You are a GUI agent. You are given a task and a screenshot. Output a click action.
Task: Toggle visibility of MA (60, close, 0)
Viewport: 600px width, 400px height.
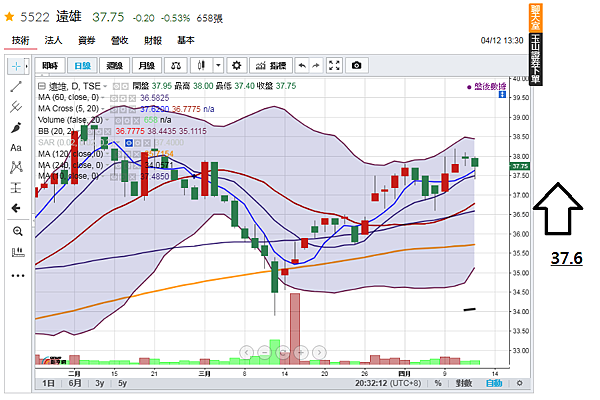click(114, 98)
